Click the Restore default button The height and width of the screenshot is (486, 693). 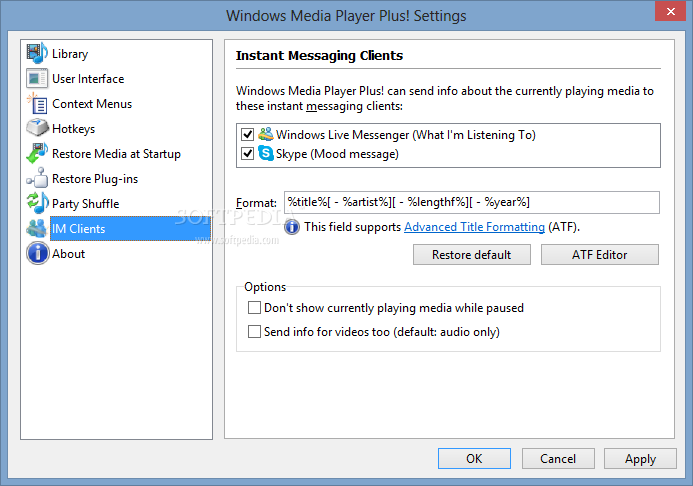pyautogui.click(x=472, y=254)
